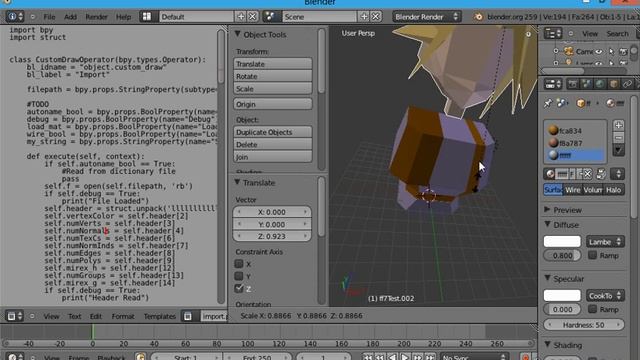Expand the Preview panel
This screenshot has height=360, width=640.
coord(547,210)
